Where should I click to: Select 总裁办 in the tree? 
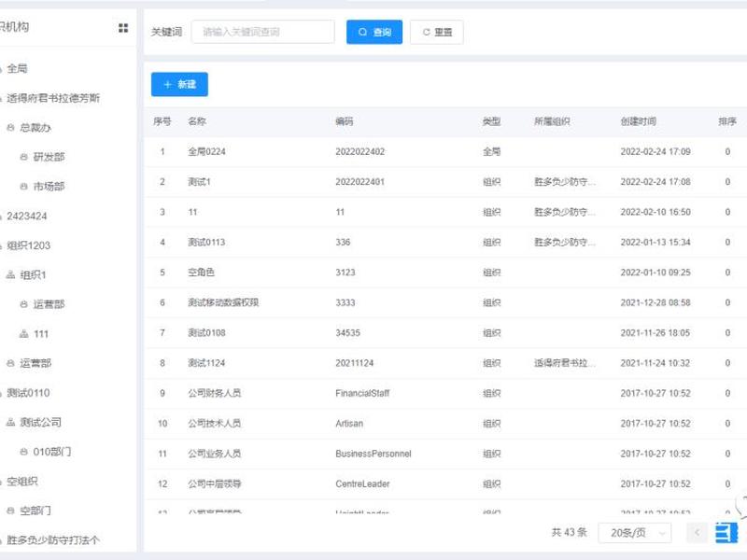point(35,128)
